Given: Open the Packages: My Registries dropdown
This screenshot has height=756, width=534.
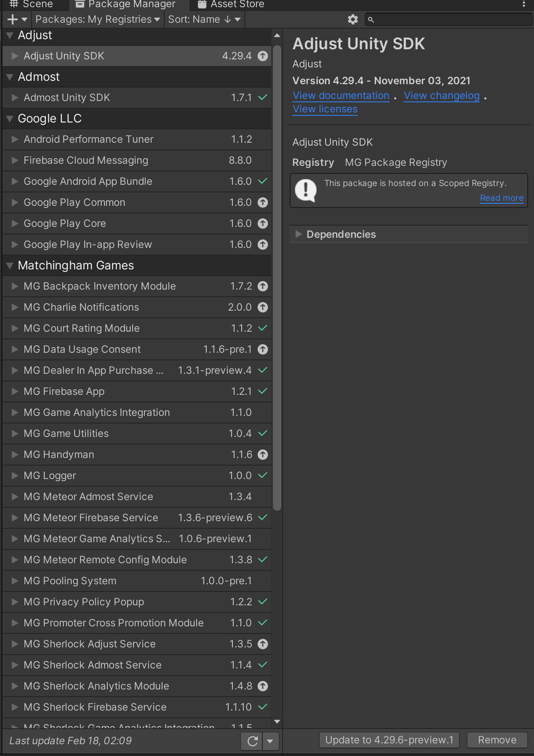Looking at the screenshot, I should pyautogui.click(x=98, y=19).
